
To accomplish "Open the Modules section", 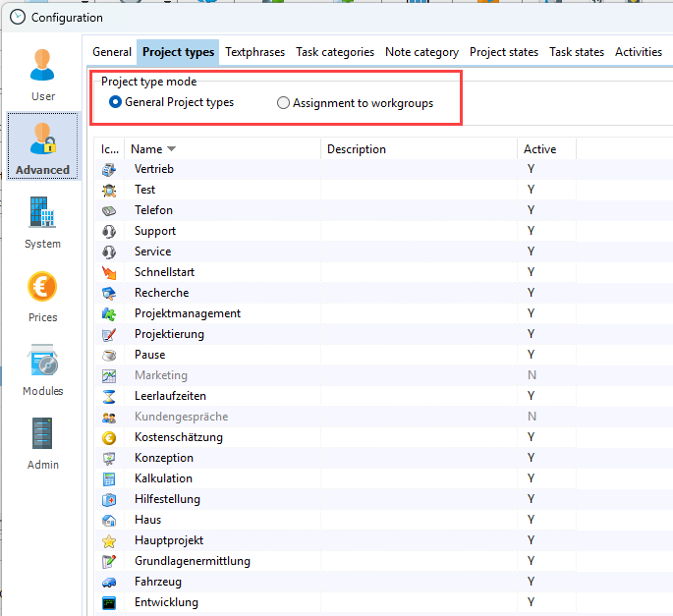I will click(42, 368).
